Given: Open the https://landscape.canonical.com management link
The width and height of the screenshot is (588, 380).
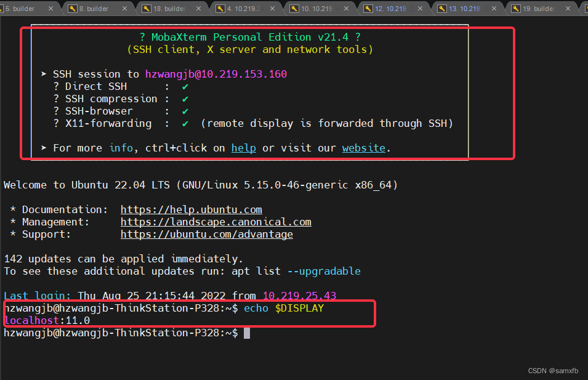Looking at the screenshot, I should (216, 222).
